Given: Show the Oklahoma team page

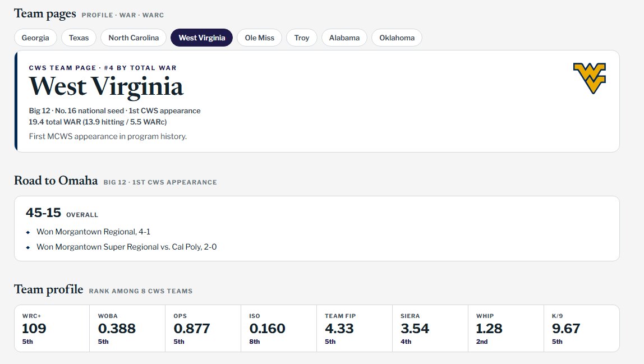Looking at the screenshot, I should 397,38.
